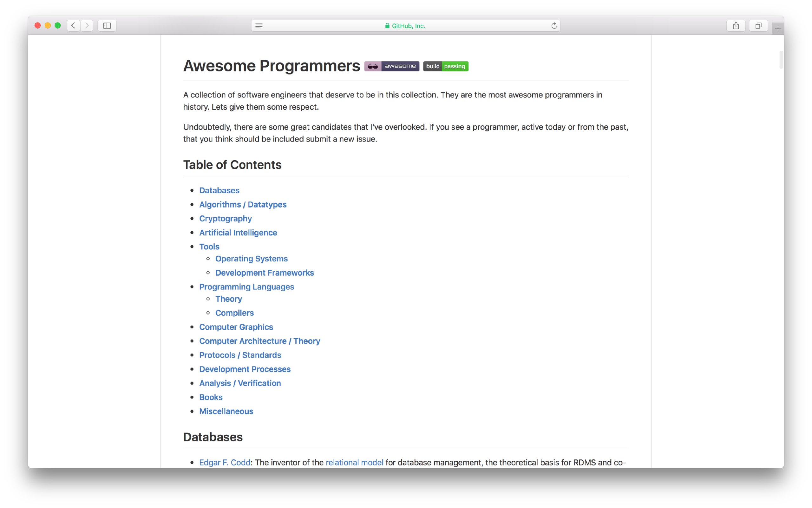Open the relational model link
This screenshot has width=812, height=508.
(x=354, y=462)
